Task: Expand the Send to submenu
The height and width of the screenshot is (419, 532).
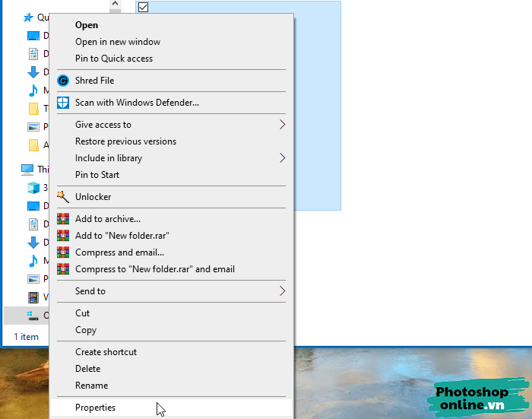Action: (x=282, y=291)
